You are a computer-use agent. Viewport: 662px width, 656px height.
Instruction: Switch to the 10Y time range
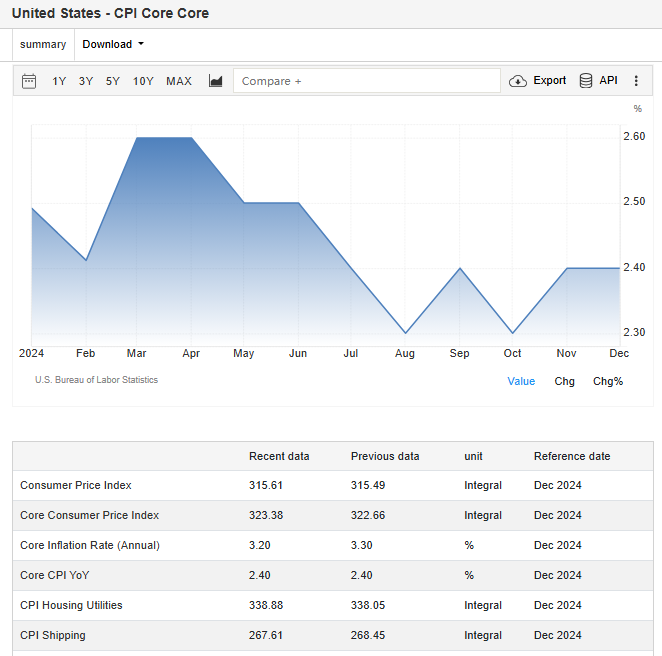[143, 81]
